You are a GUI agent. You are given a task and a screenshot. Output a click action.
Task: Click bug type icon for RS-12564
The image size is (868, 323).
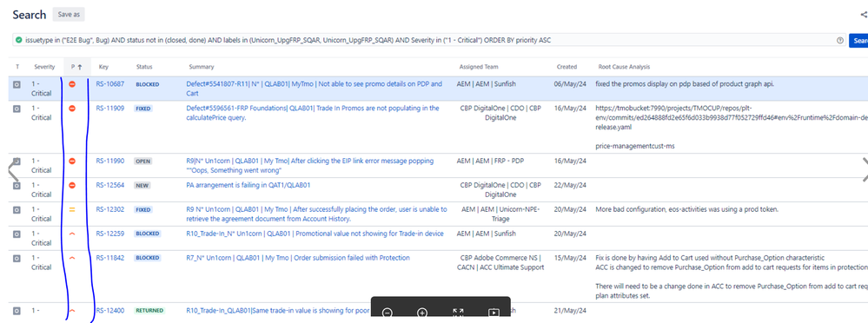(17, 185)
